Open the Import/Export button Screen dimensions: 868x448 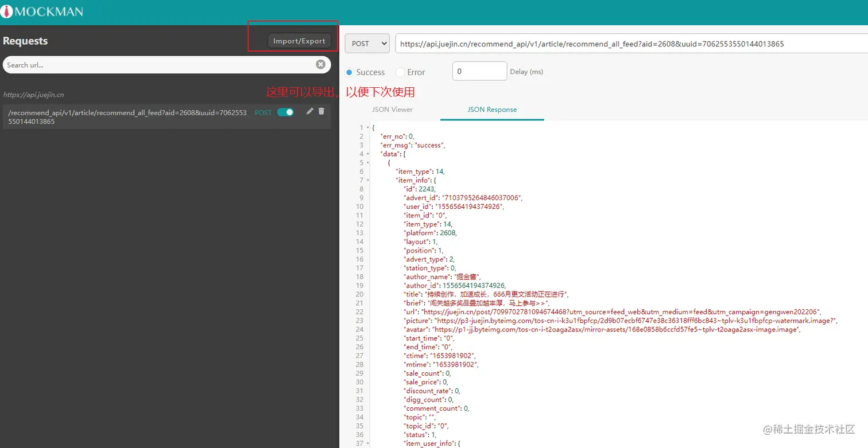point(299,41)
